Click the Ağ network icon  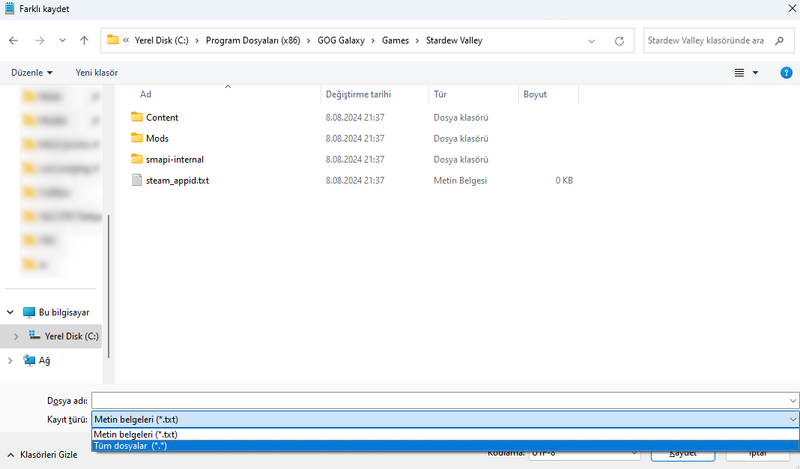(29, 360)
